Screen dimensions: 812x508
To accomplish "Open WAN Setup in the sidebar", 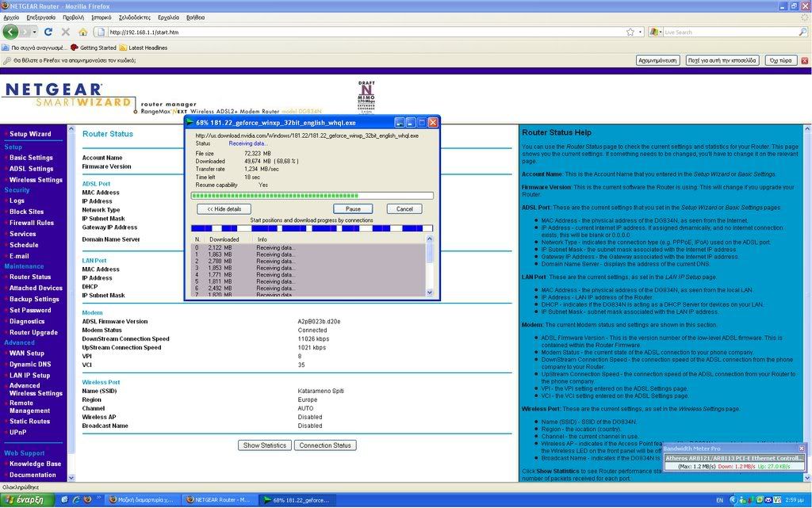I will (27, 353).
